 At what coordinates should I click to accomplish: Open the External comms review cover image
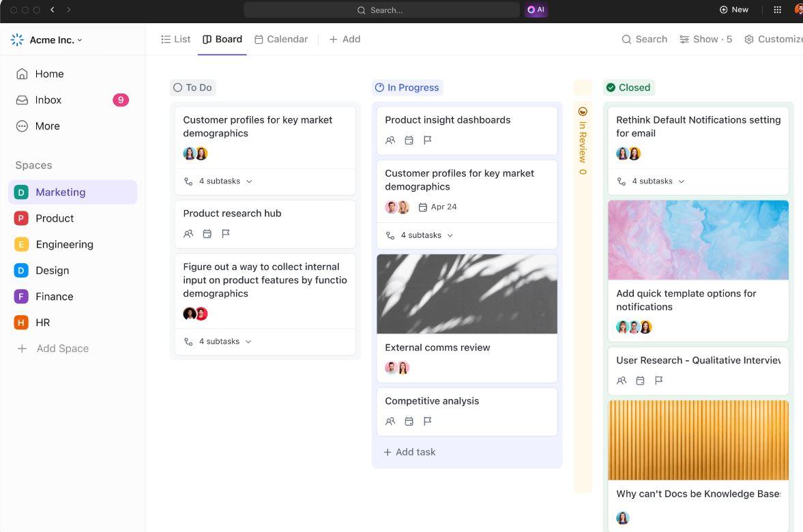point(467,294)
